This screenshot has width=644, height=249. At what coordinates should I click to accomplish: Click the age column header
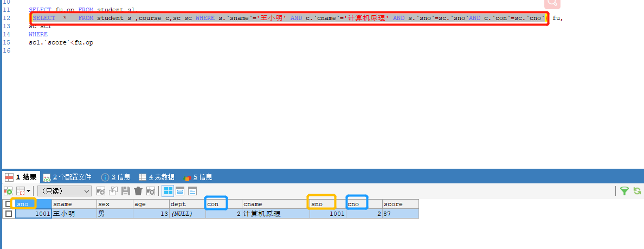pyautogui.click(x=151, y=204)
